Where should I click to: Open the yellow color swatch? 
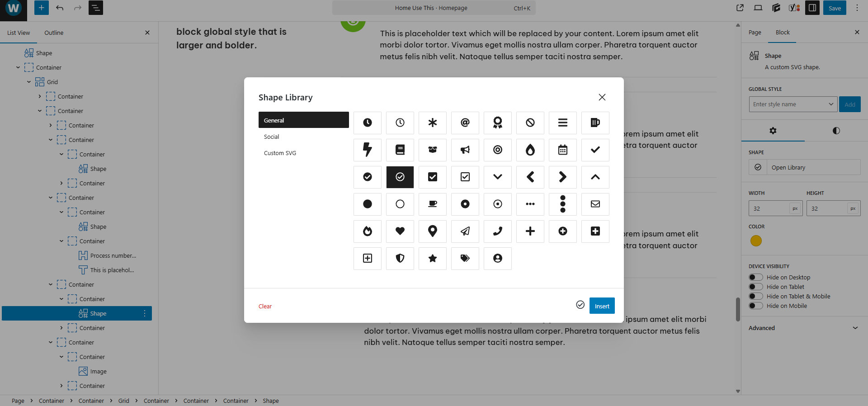pyautogui.click(x=756, y=241)
